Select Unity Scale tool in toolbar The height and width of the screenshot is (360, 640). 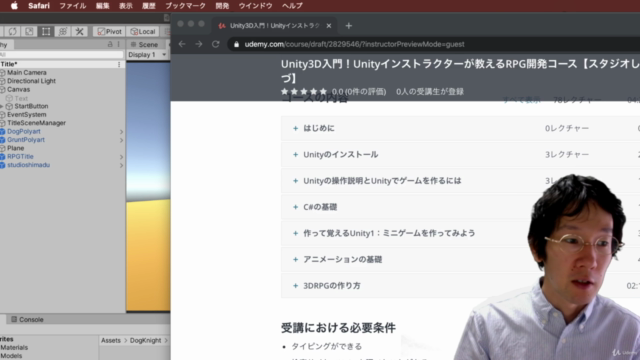29,31
